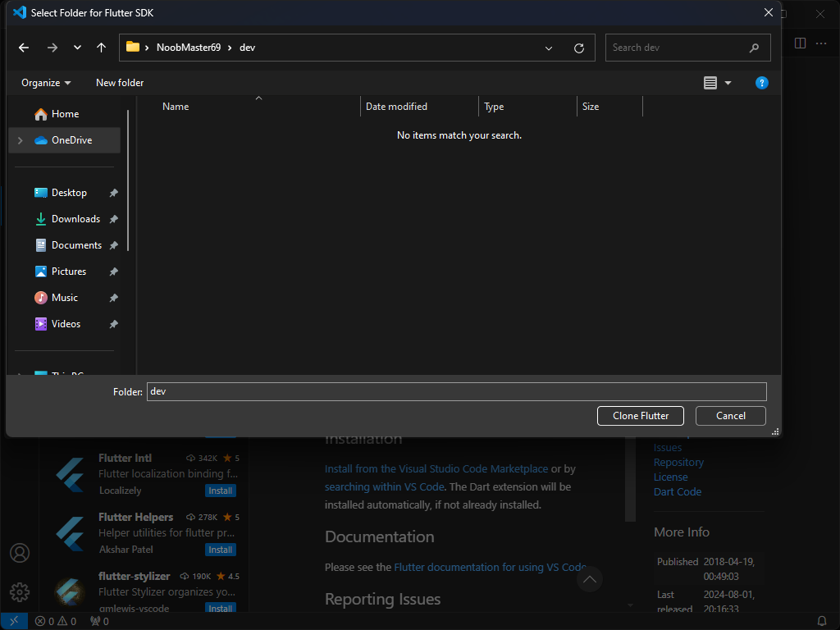Open Documents quick access folder
The height and width of the screenshot is (630, 840).
(76, 245)
